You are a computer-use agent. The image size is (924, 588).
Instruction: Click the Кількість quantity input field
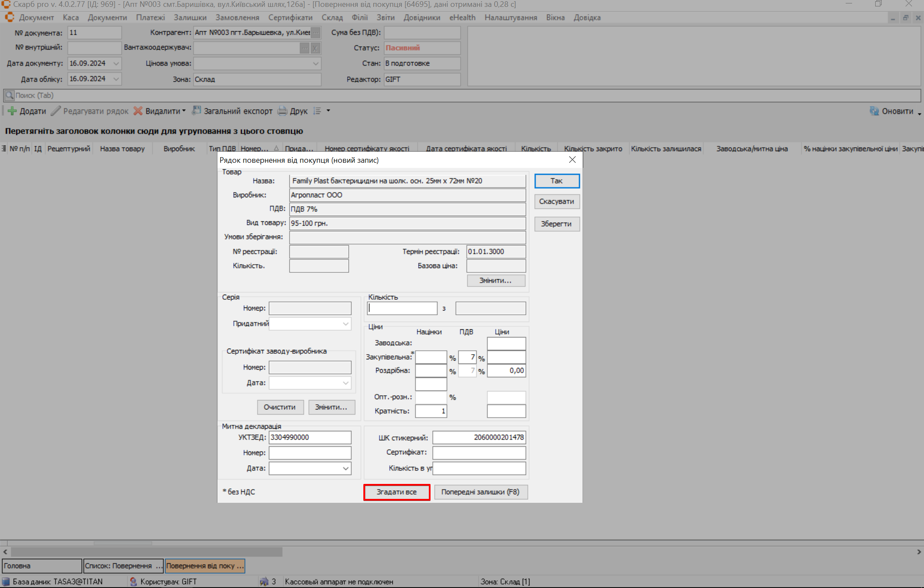coord(402,308)
